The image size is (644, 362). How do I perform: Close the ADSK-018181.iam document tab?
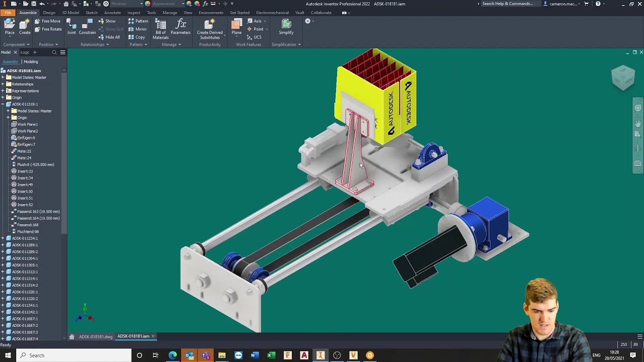tap(153, 336)
